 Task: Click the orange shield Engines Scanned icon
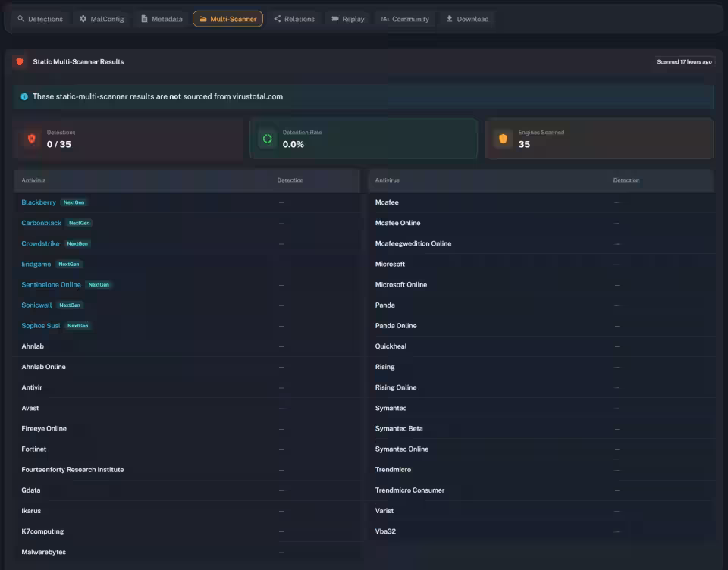coord(503,139)
